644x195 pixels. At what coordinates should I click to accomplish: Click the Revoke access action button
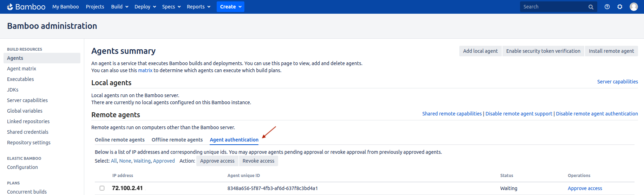(x=258, y=161)
